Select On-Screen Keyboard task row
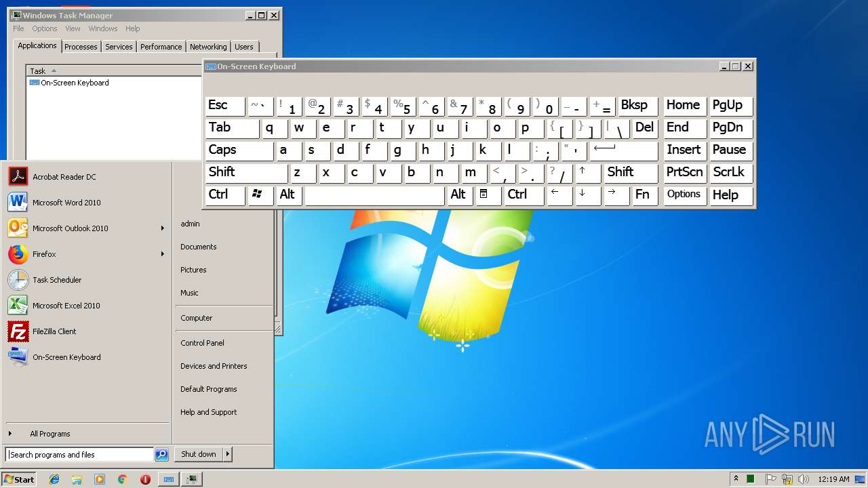This screenshot has width=868, height=488. tap(114, 83)
